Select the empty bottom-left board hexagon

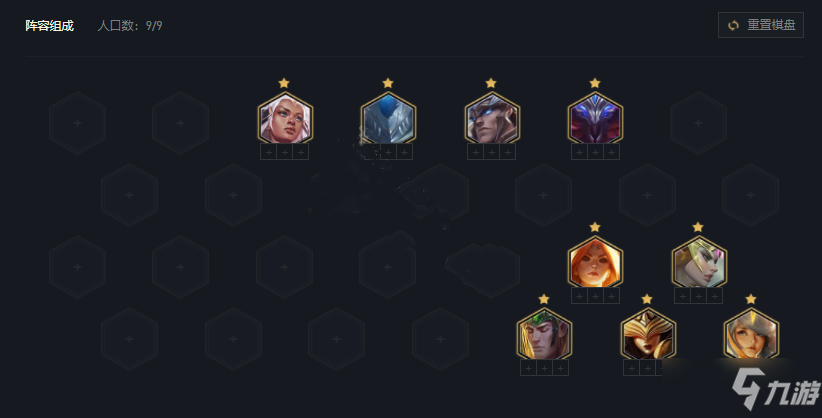[129, 339]
